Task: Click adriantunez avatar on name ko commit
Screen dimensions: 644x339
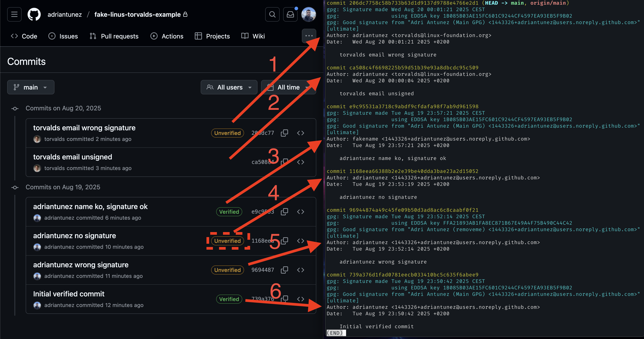Action: click(37, 218)
